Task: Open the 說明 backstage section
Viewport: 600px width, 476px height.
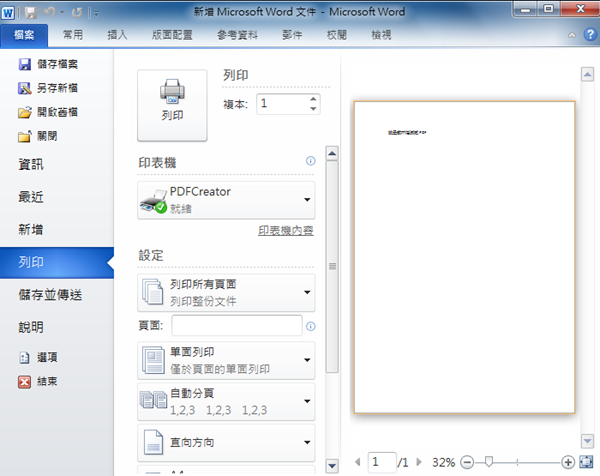Action: pos(31,327)
